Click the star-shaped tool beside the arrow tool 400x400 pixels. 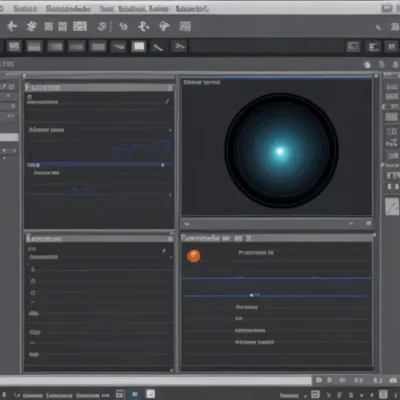(31, 26)
